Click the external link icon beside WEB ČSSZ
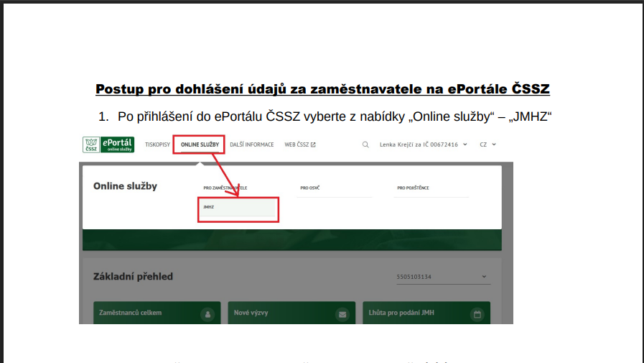Viewport: 644px width, 363px height. click(313, 144)
